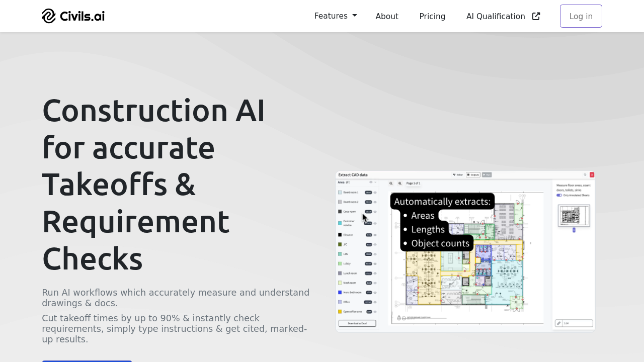Select the Pricing menu item
644x362 pixels.
tap(432, 16)
